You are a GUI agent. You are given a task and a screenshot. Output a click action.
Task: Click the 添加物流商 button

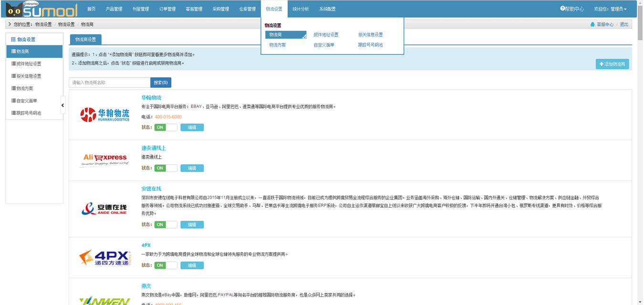pyautogui.click(x=612, y=64)
